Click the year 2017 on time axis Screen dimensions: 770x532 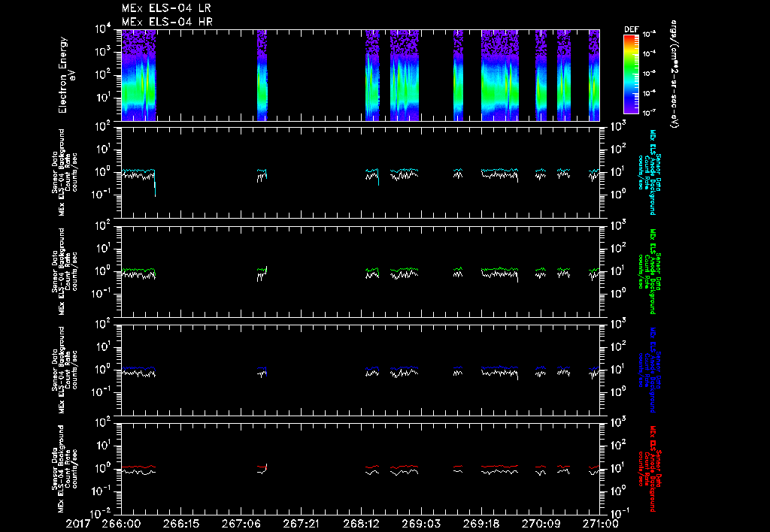78,524
